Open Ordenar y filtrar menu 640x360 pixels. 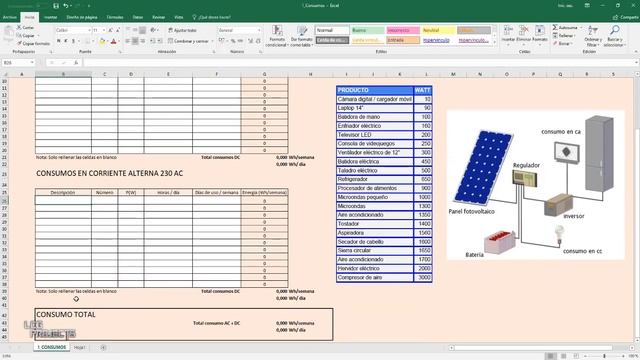tap(593, 36)
